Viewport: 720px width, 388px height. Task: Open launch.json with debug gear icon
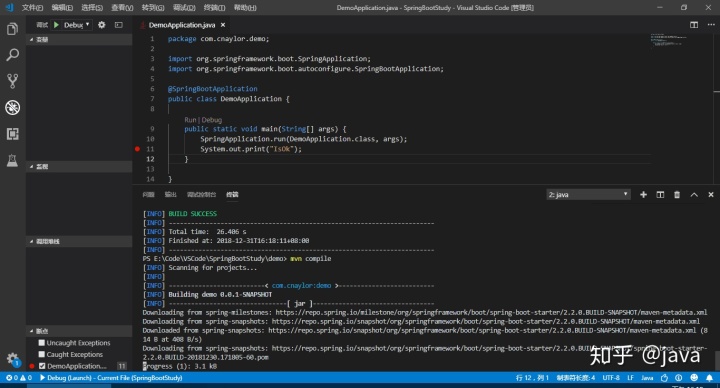[101, 25]
